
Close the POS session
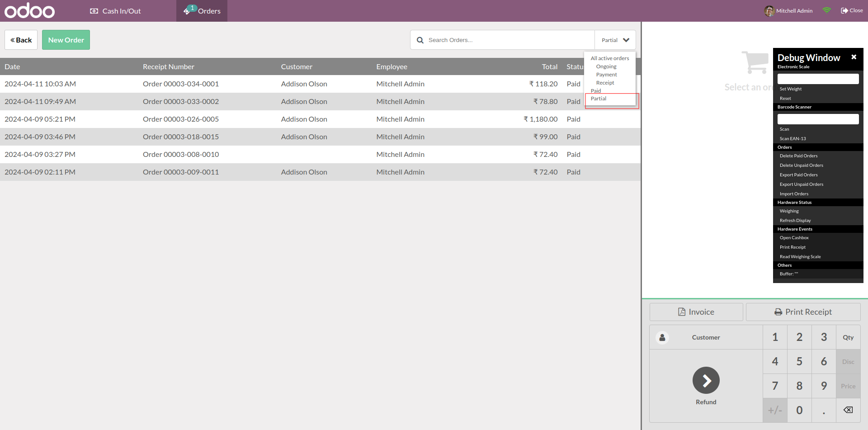point(852,10)
